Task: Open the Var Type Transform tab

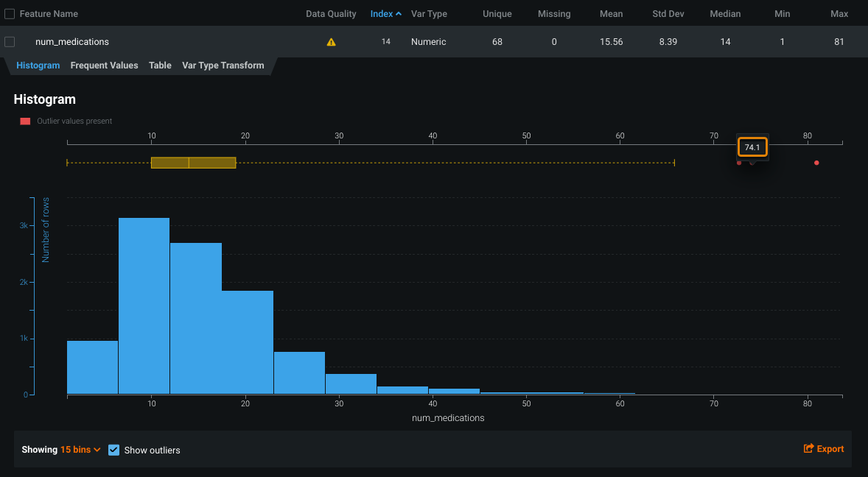Action: [x=223, y=66]
